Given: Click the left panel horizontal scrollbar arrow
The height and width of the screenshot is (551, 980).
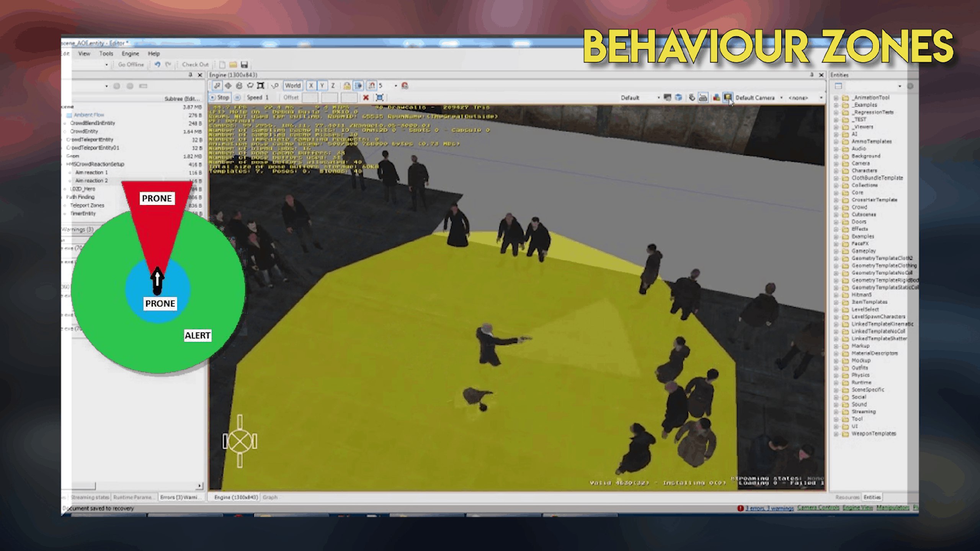Looking at the screenshot, I should (x=199, y=486).
